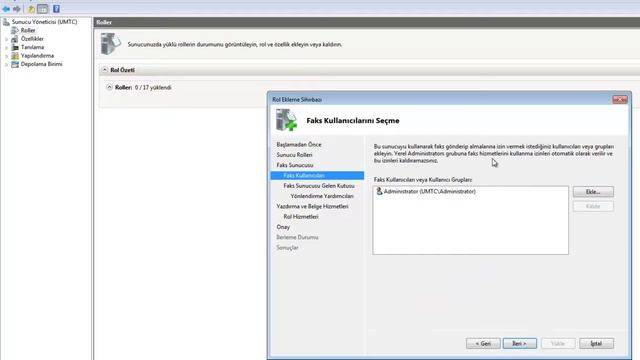
Task: Click the Ekle... button
Action: [593, 192]
